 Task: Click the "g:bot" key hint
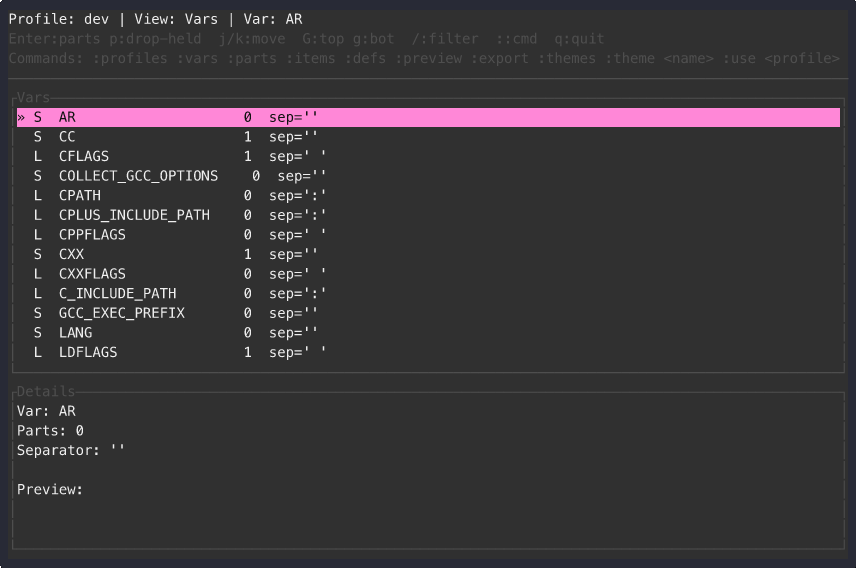click(x=373, y=39)
